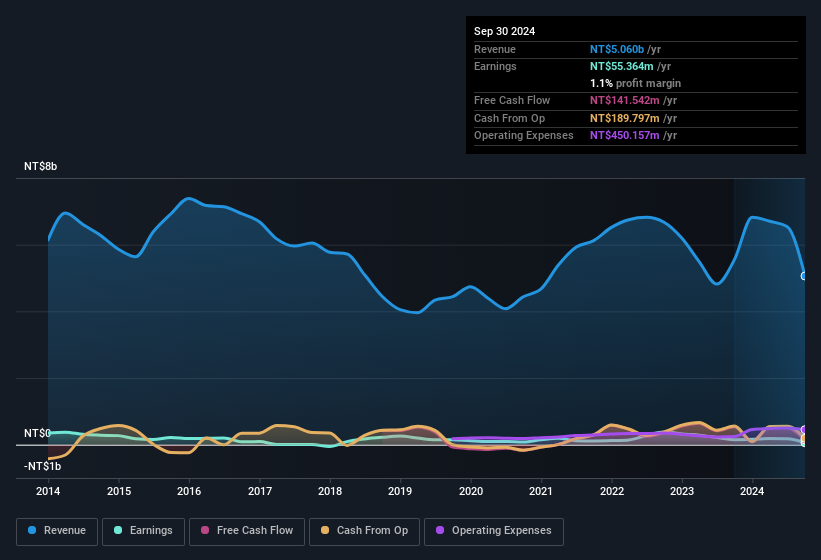Click the NT$189.797m cash from op value
The image size is (821, 560).
(x=625, y=118)
